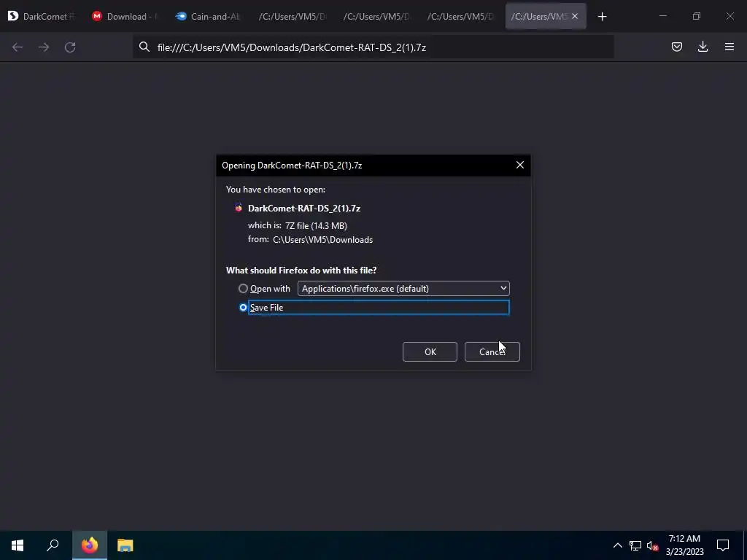747x560 pixels.
Task: Open the Cain-and-Abel tab
Action: pos(209,16)
